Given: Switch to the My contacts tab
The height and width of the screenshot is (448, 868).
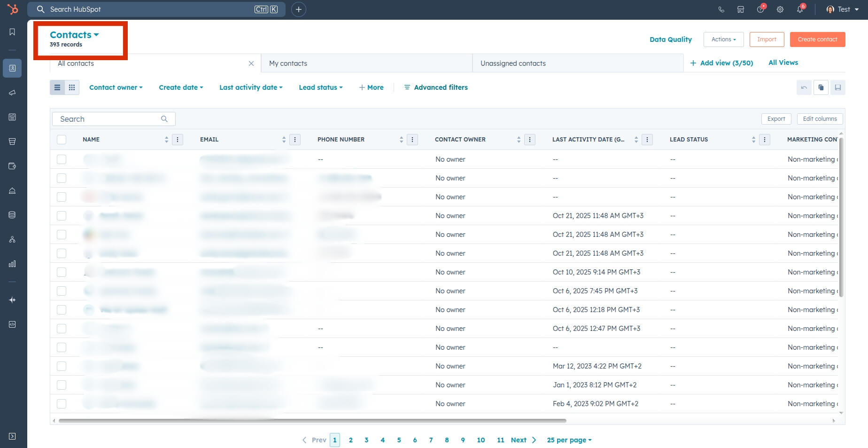Looking at the screenshot, I should pos(288,63).
